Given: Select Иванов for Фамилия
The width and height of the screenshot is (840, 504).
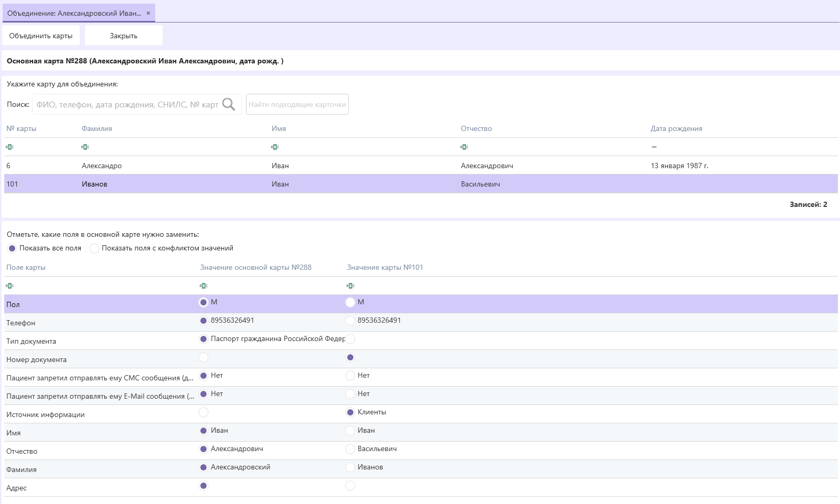Looking at the screenshot, I should (350, 467).
